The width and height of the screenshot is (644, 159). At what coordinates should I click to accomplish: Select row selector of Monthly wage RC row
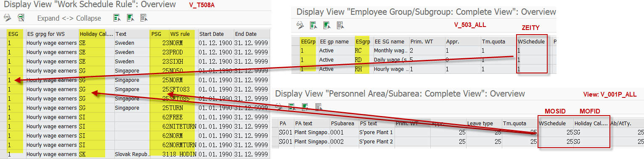pos(295,50)
